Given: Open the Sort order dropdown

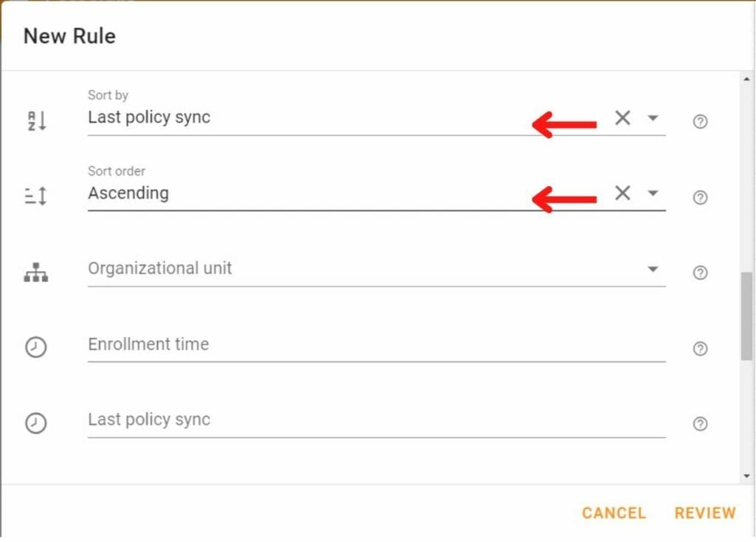Looking at the screenshot, I should coord(653,193).
